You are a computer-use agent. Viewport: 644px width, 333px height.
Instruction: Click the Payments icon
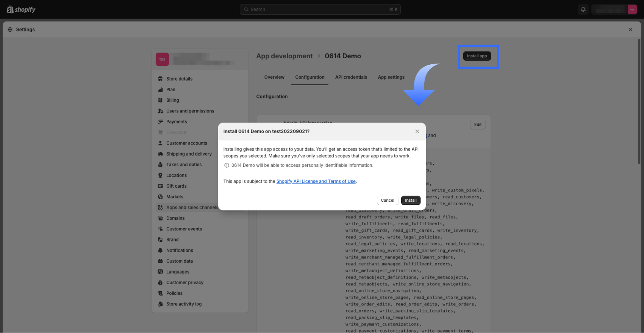160,122
